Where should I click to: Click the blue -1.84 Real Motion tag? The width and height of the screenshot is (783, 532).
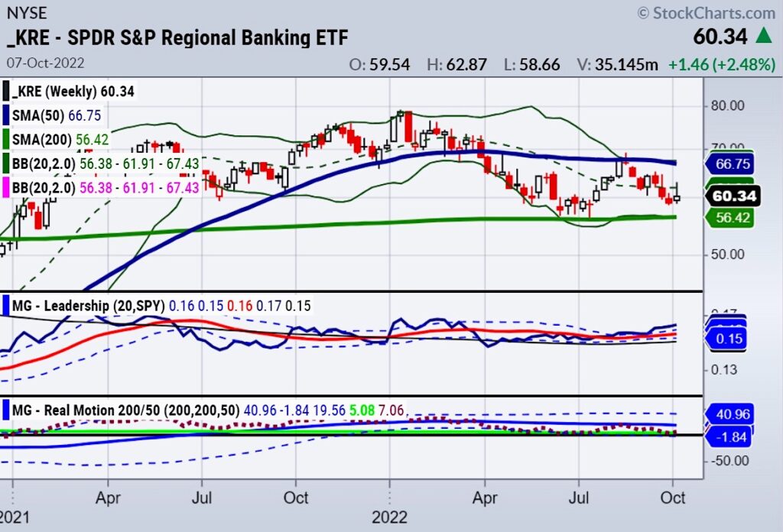click(x=729, y=437)
